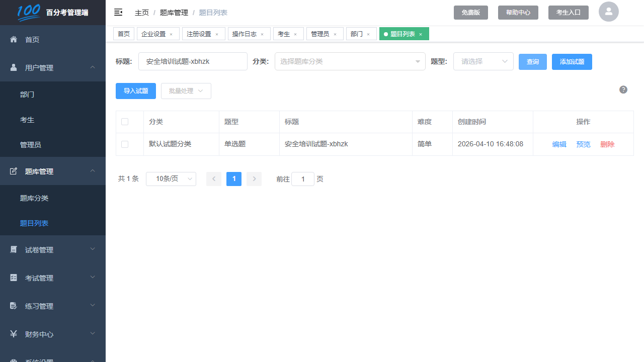
Task: Open 管理员 in the sidebar
Action: coord(53,145)
